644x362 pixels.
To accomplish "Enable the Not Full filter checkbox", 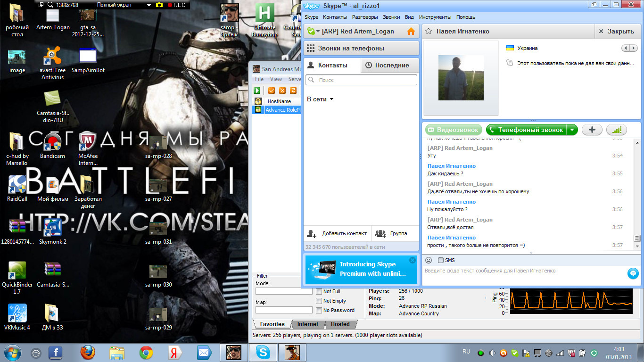I will (319, 291).
